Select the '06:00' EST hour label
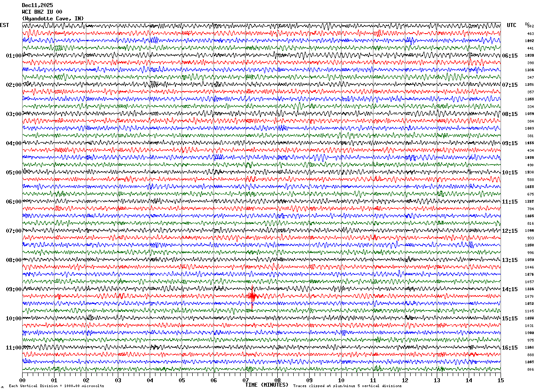The width and height of the screenshot is (536, 392). 14,202
